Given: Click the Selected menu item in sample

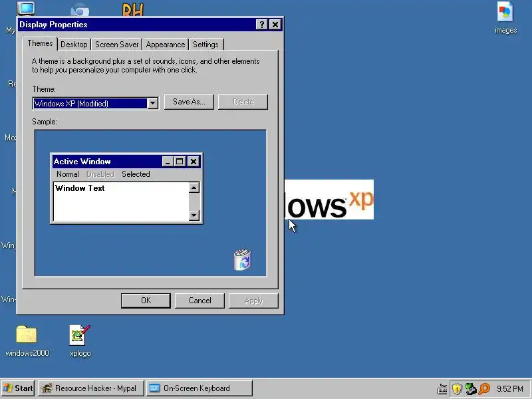Looking at the screenshot, I should (136, 174).
